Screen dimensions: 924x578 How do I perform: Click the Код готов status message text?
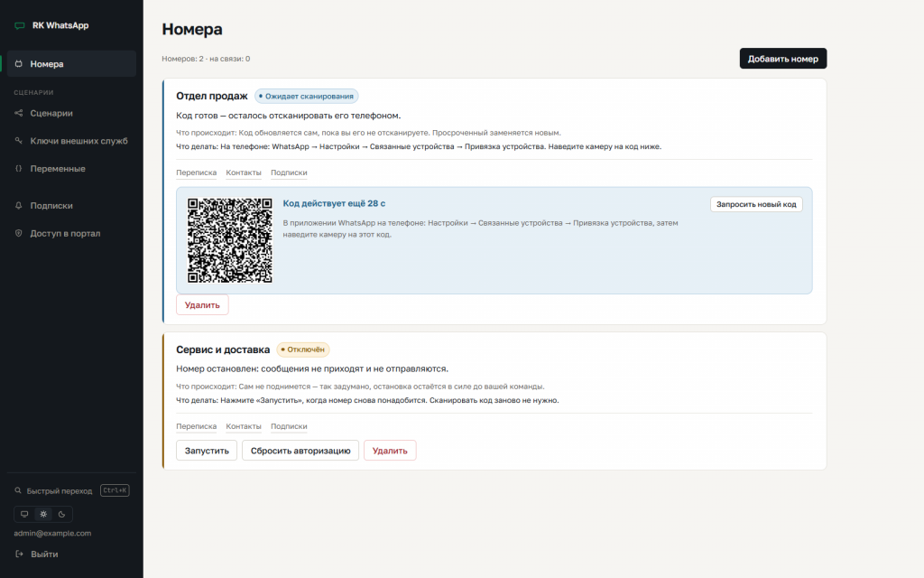coord(288,116)
